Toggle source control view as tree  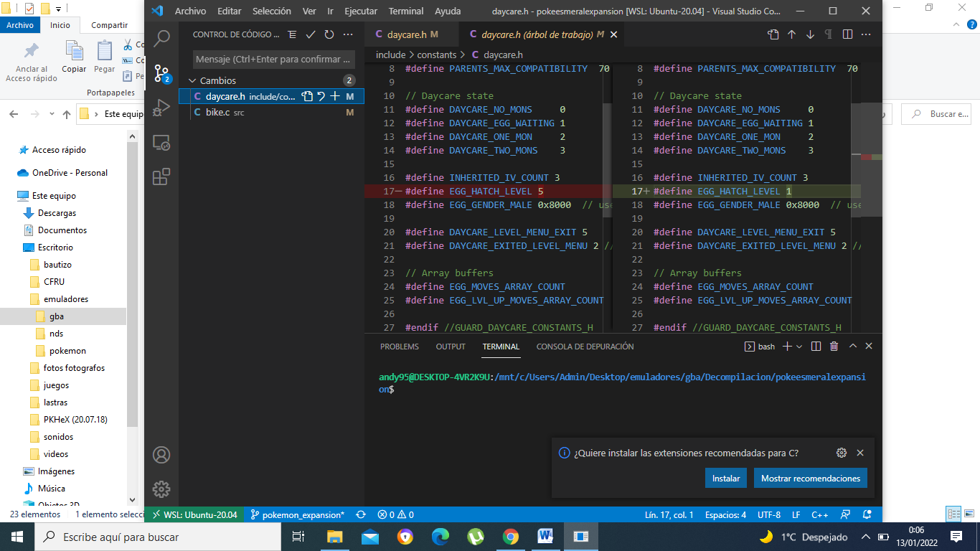click(x=292, y=34)
